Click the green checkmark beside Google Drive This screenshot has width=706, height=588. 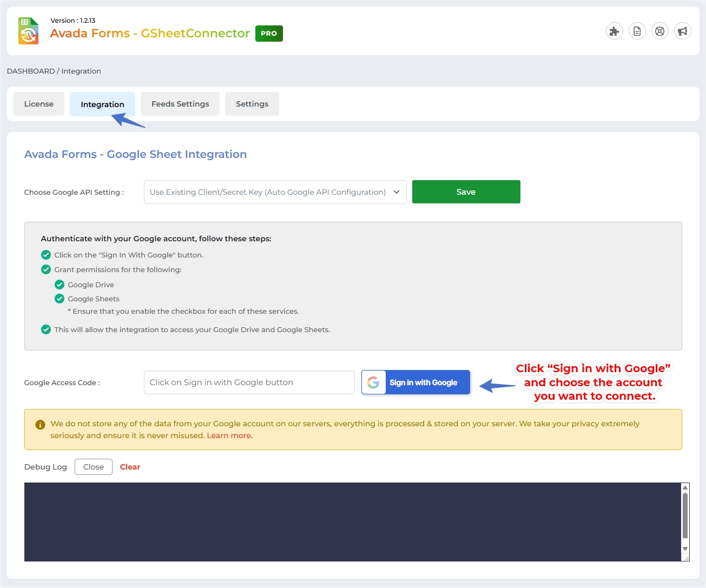click(x=60, y=285)
